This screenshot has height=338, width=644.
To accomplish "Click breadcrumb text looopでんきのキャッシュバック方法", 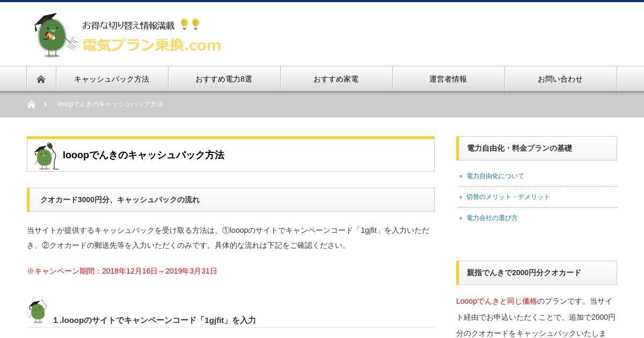I will click(x=110, y=104).
